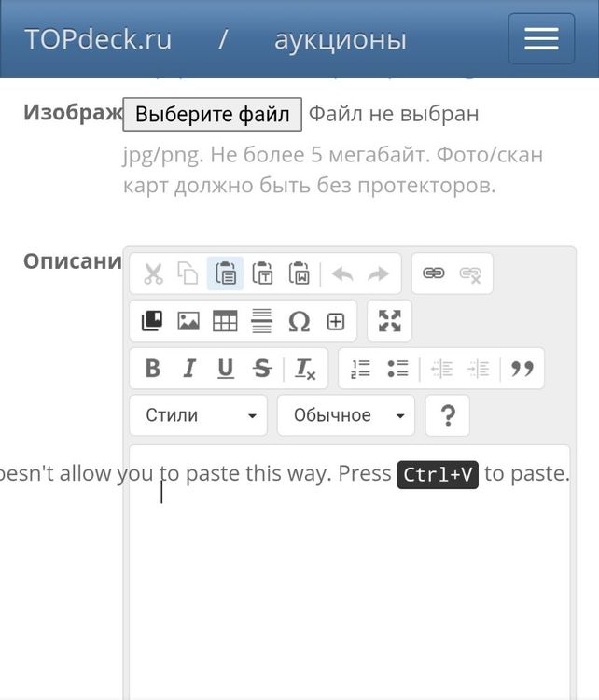The height and width of the screenshot is (700, 599).
Task: Go to the аукционы section
Action: coord(340,40)
